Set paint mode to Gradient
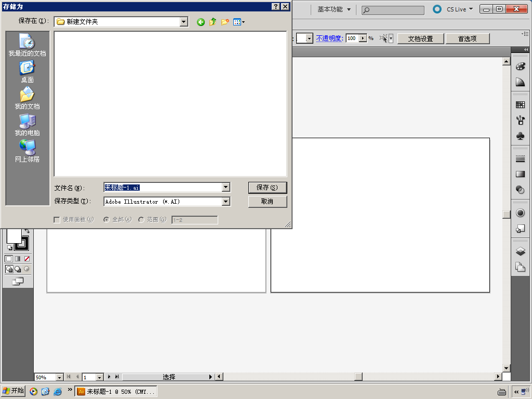532x399 pixels. tap(18, 259)
